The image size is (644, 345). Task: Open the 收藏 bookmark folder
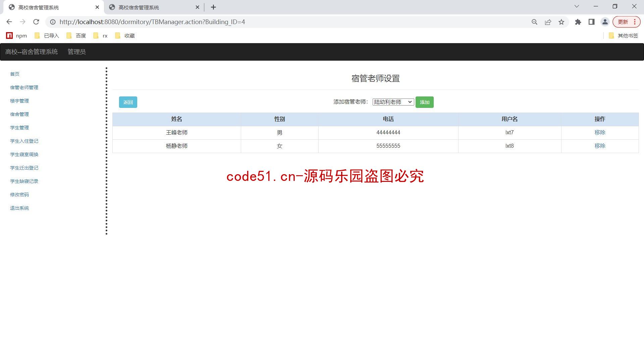(125, 36)
